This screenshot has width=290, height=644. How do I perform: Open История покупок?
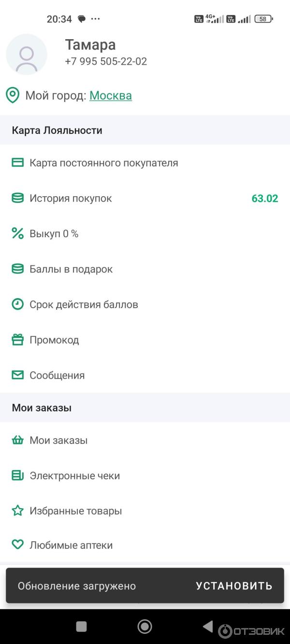tap(71, 199)
